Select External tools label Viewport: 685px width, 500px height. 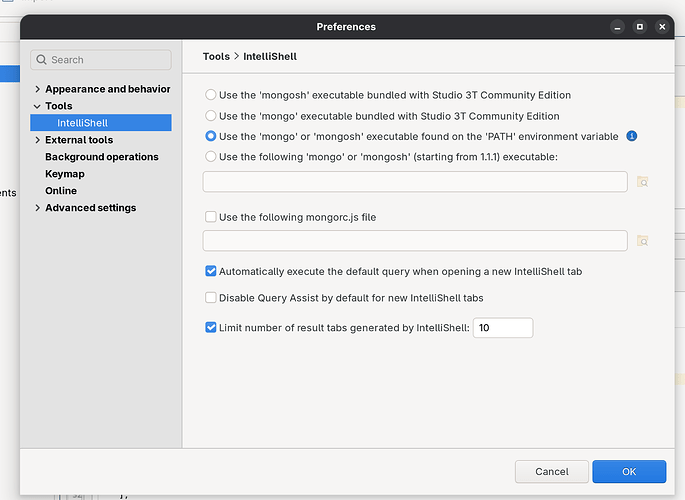pyautogui.click(x=79, y=140)
